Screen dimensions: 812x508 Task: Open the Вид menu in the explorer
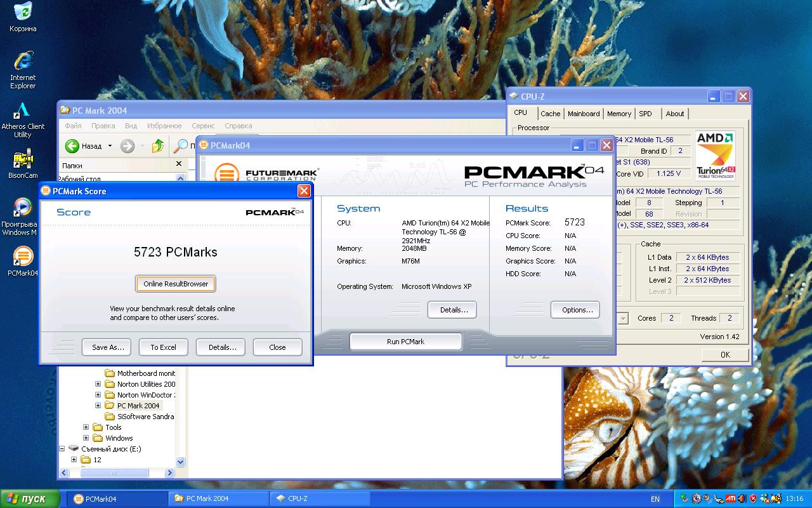tap(131, 126)
